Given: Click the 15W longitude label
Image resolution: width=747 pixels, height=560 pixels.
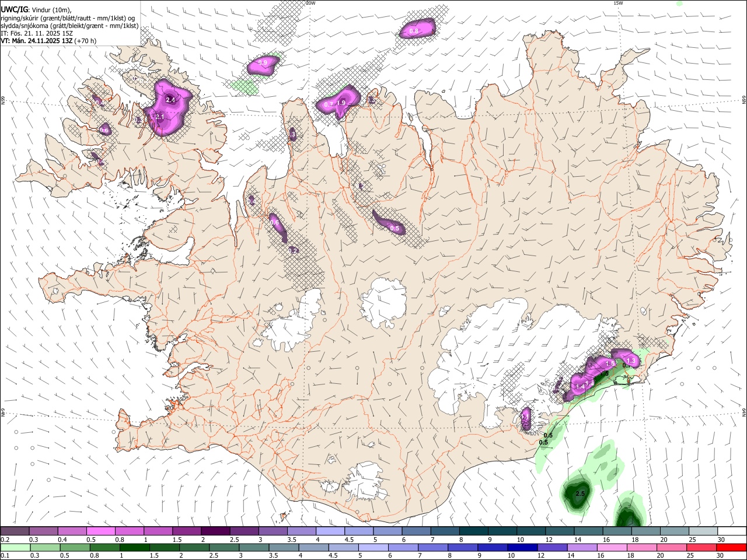Looking at the screenshot, I should point(618,3).
